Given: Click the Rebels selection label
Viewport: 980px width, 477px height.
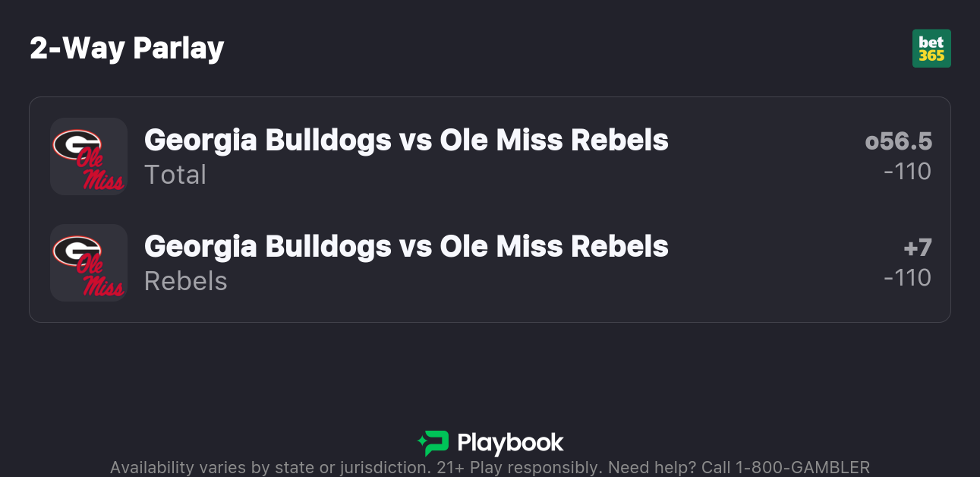Looking at the screenshot, I should pos(186,281).
